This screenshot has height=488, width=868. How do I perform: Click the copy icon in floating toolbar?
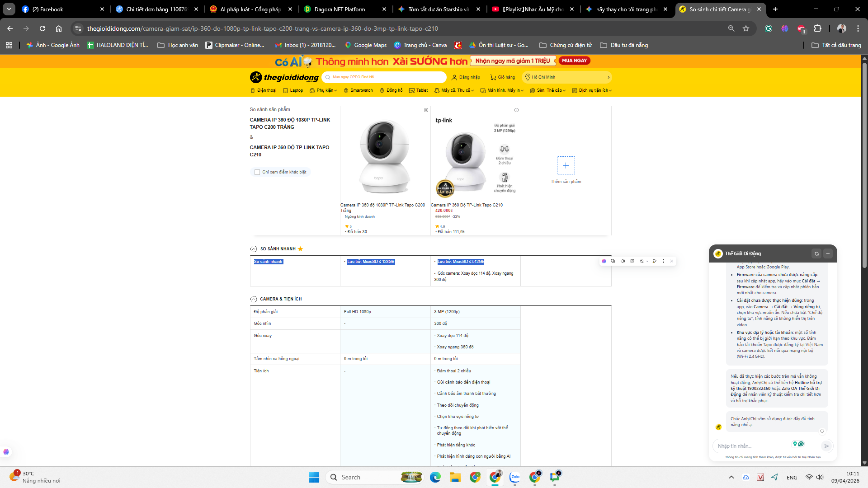tap(613, 261)
